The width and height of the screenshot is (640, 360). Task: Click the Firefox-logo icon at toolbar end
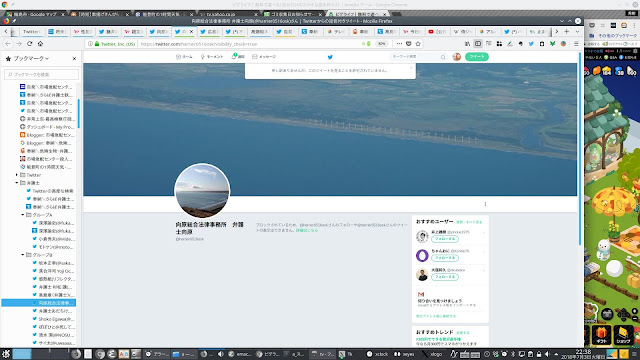[x=563, y=44]
